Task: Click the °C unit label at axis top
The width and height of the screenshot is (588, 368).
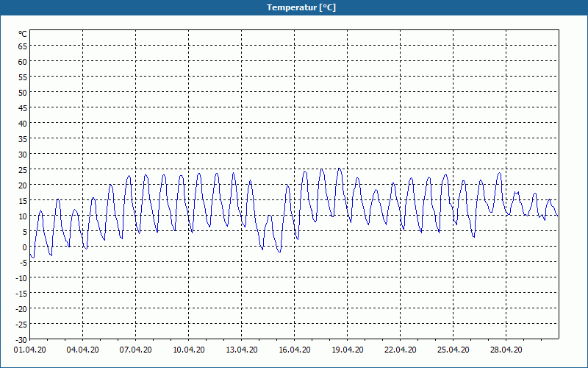Action: (x=23, y=34)
